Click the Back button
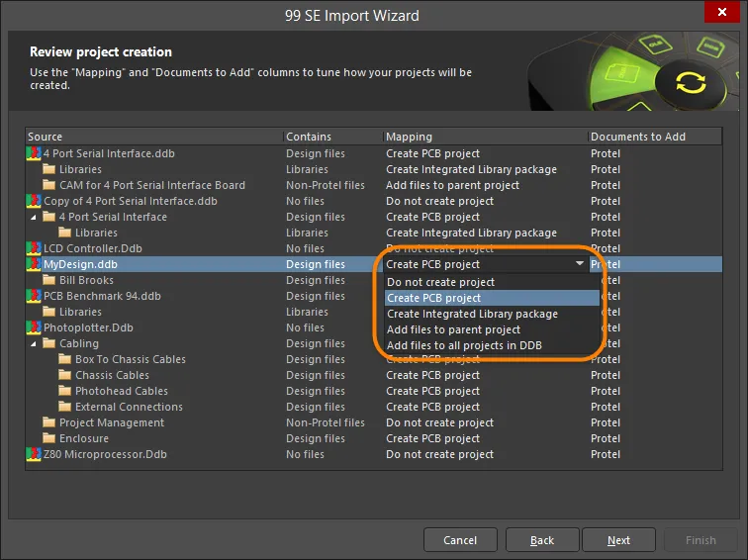The width and height of the screenshot is (748, 560). (x=542, y=540)
